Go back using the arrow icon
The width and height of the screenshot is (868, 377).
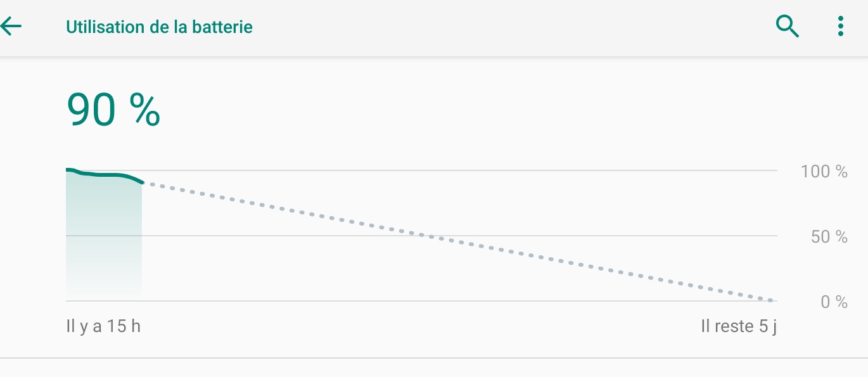(x=11, y=27)
